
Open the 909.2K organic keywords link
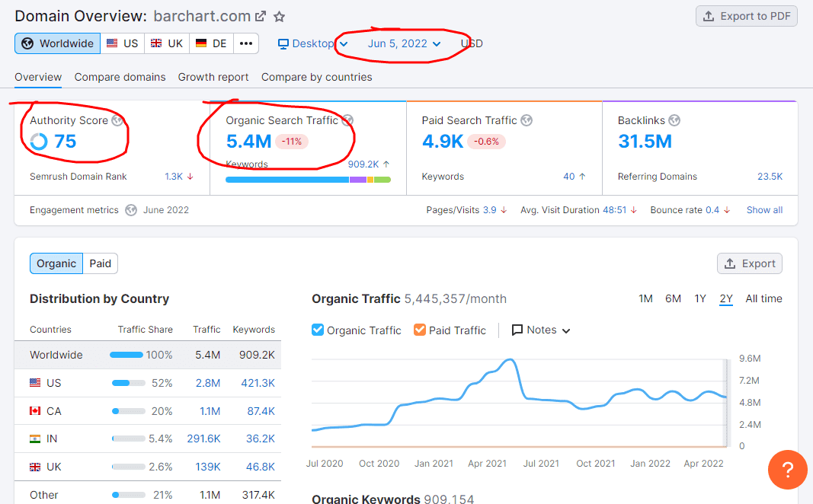click(x=363, y=164)
